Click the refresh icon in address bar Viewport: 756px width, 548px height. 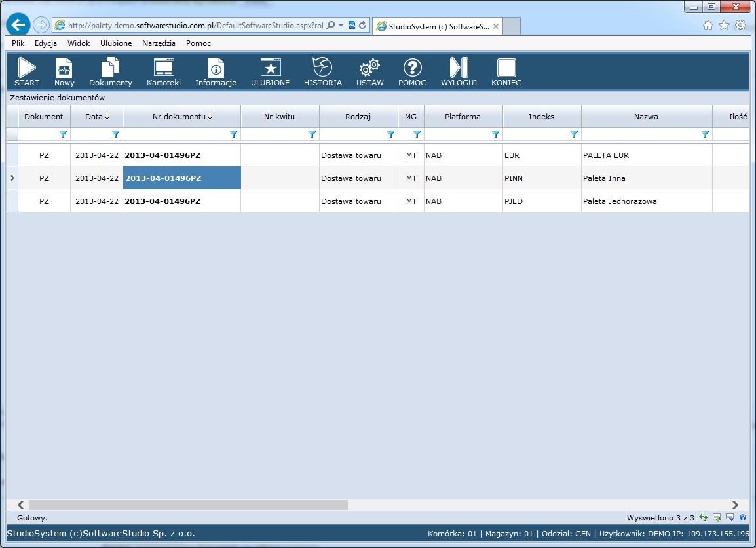click(x=362, y=25)
